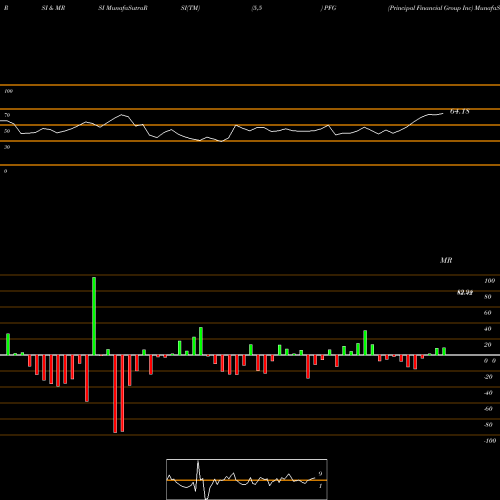The height and width of the screenshot is (500, 500).
Task: Click the RSI panel '30' axis label
Action: [x=7, y=147]
